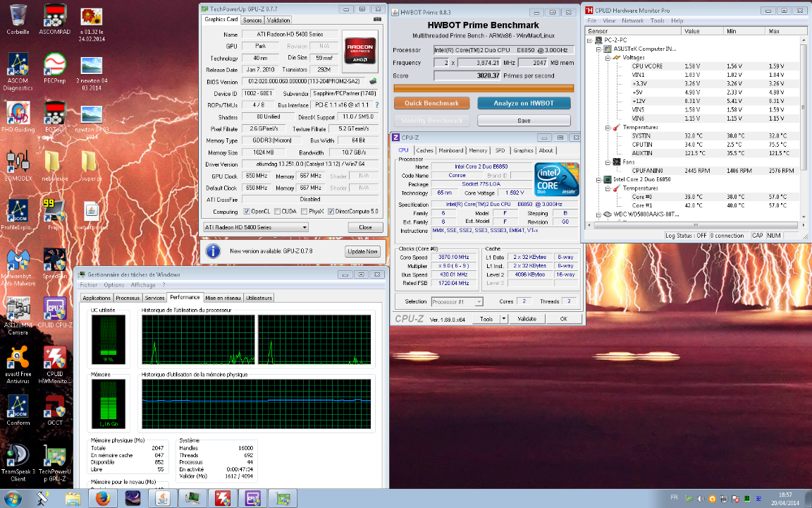Open the Corbeille recycle bin icon

pos(18,20)
